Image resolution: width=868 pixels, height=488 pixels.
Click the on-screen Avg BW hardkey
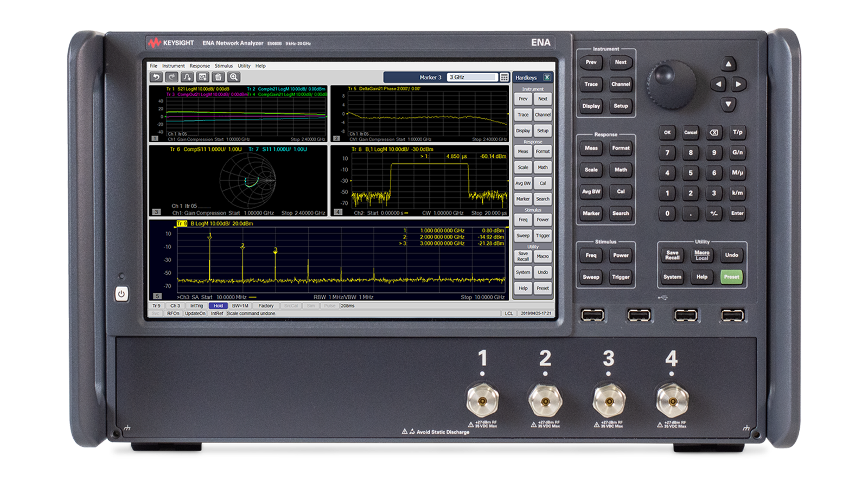tap(523, 183)
